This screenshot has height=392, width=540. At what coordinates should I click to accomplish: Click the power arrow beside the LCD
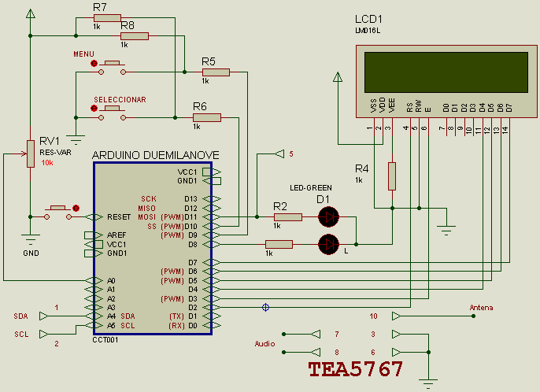point(338,77)
